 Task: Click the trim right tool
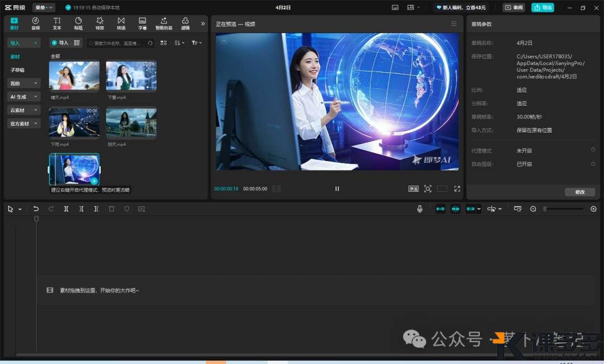96,209
